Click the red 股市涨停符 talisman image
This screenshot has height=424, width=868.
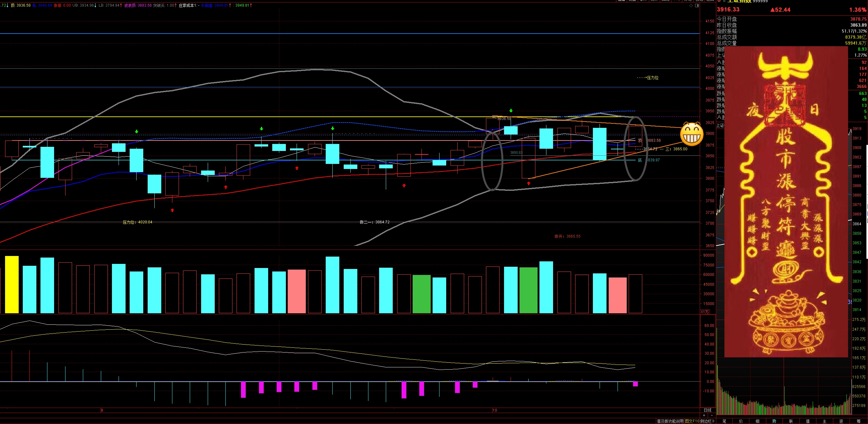click(786, 202)
